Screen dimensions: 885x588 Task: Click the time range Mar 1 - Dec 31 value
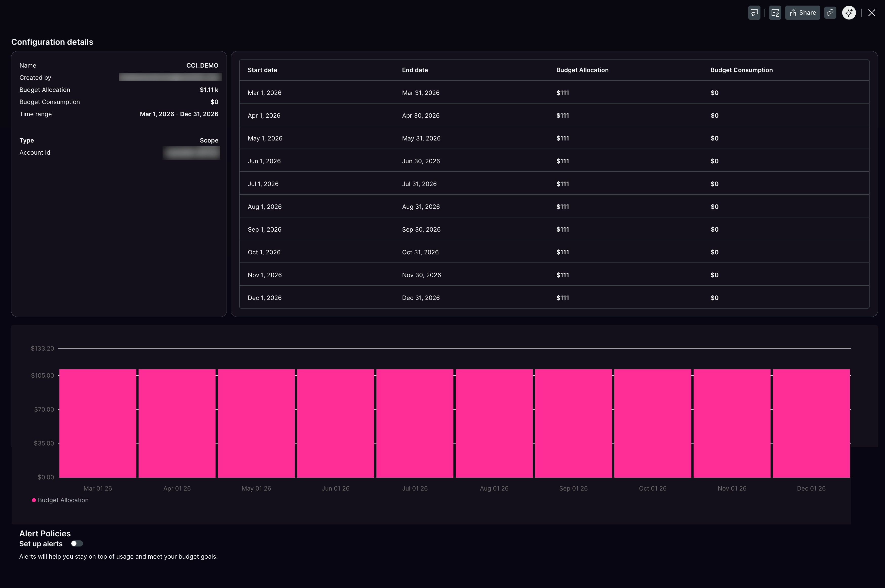179,114
